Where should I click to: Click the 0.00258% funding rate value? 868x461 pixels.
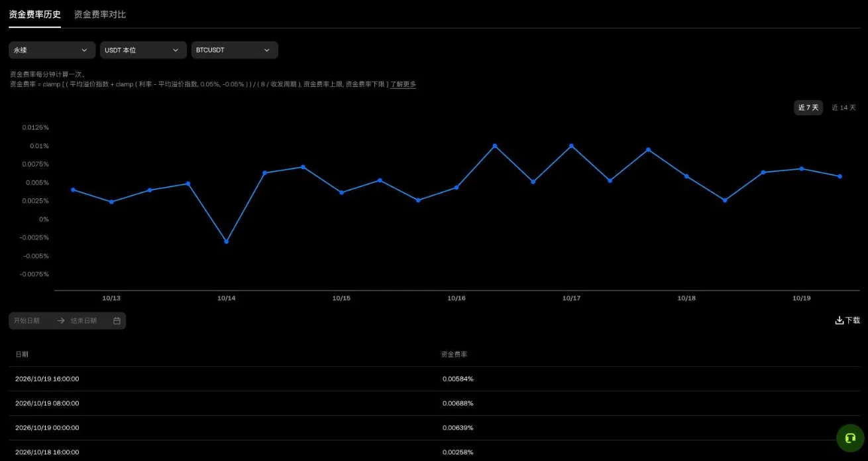458,452
